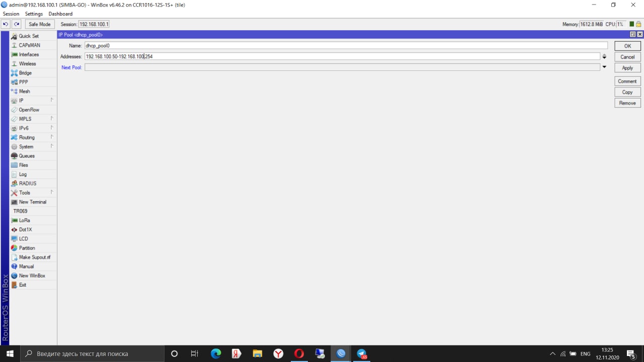Click the Windows taskbar search box

[93, 353]
